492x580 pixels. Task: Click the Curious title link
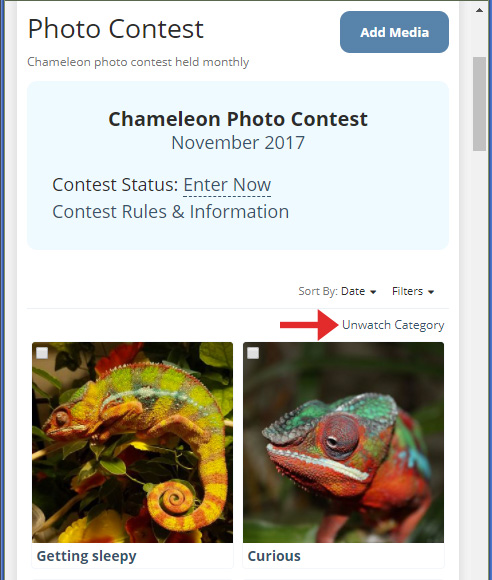pyautogui.click(x=274, y=556)
